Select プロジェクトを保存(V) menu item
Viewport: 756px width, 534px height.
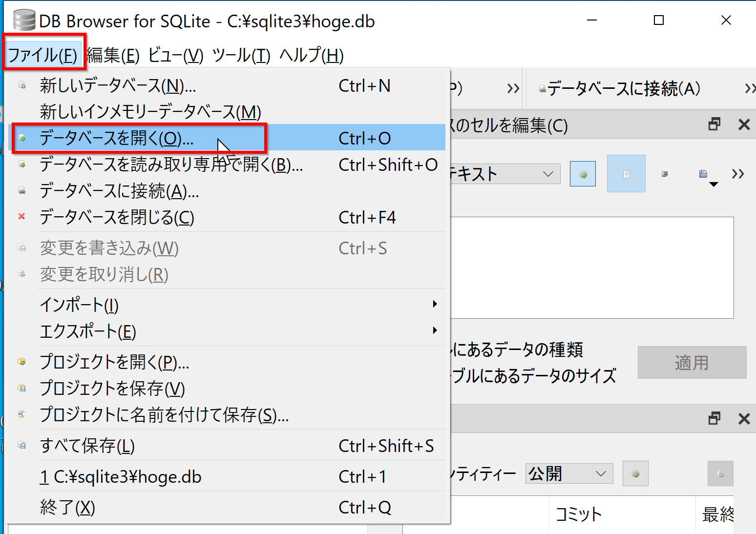tap(227, 388)
